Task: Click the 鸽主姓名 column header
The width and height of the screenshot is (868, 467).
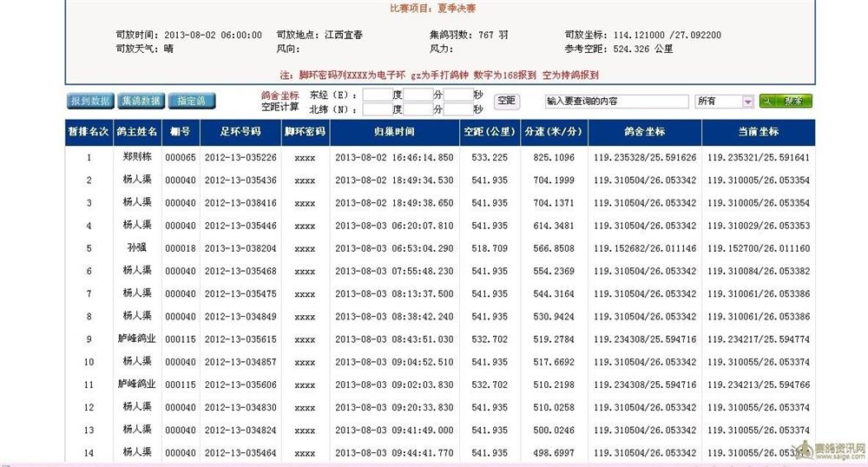Action: click(x=137, y=132)
